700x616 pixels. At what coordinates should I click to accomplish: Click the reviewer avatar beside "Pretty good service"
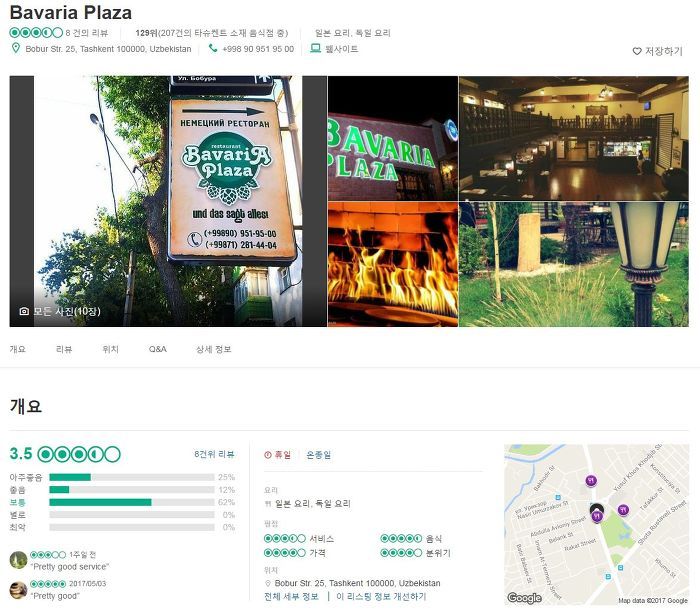click(x=18, y=560)
